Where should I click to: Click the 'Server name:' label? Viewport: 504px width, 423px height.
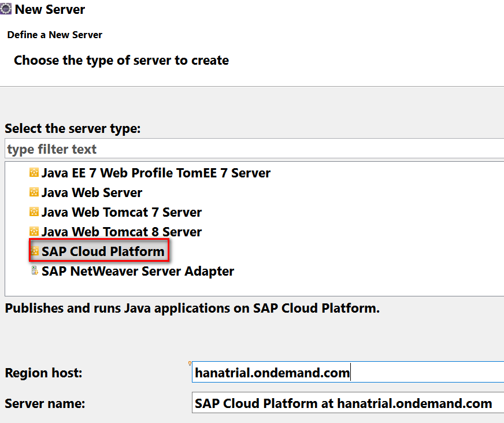coord(45,403)
